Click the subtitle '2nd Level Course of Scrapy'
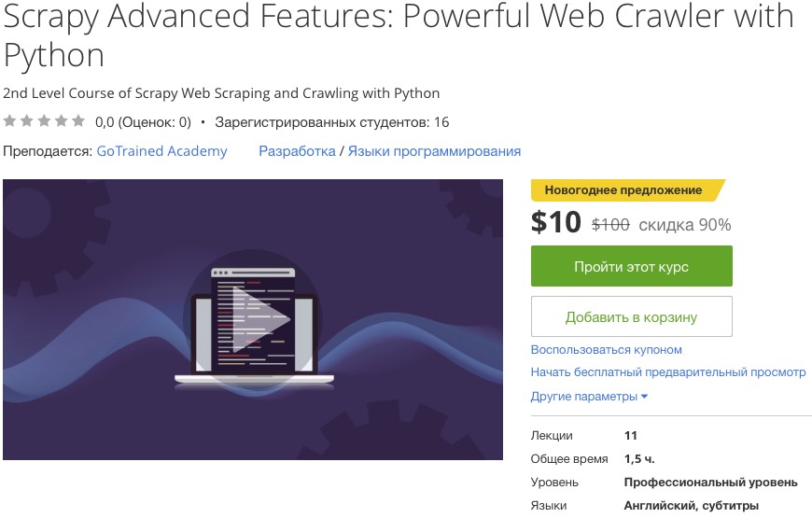 click(x=221, y=93)
